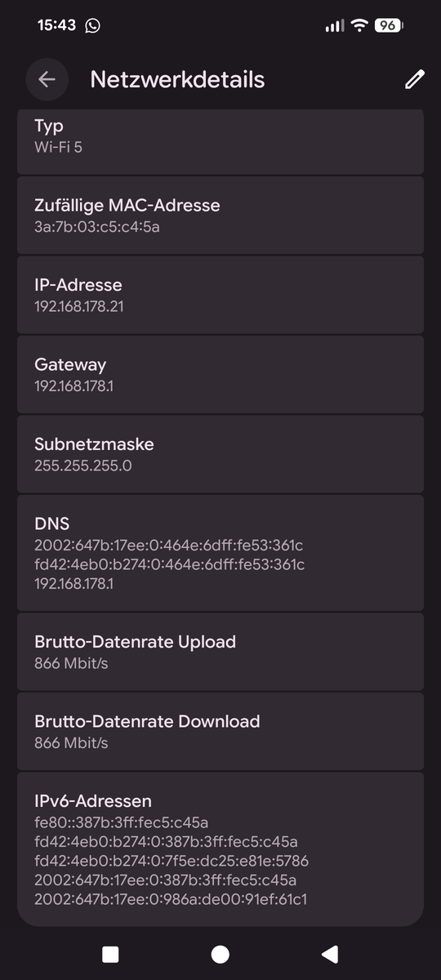Tap the square recent apps button

[110, 954]
